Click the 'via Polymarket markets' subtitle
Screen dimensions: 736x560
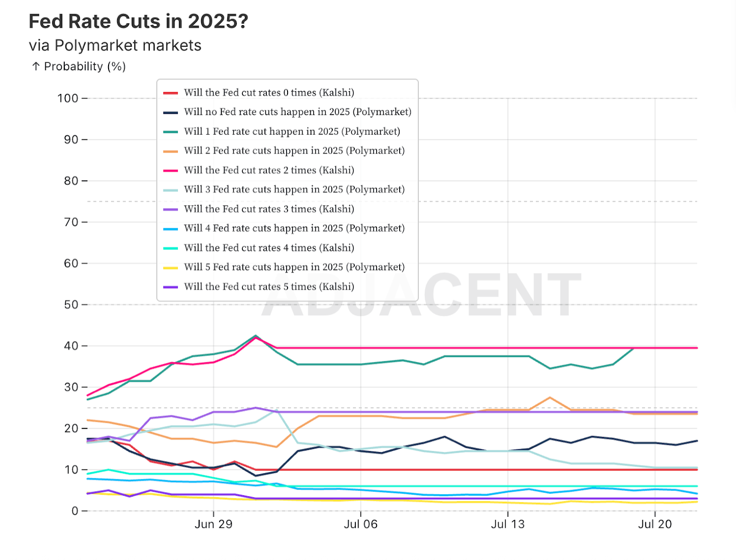(x=115, y=46)
